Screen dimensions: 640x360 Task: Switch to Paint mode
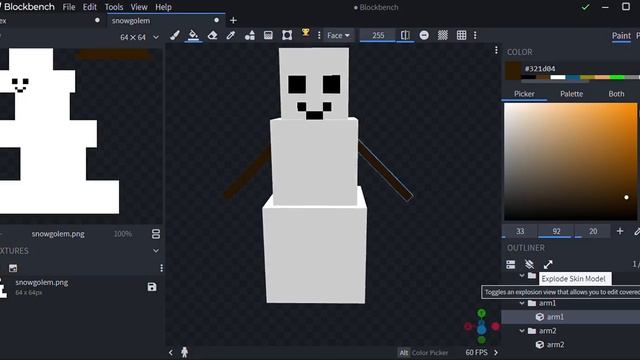point(621,36)
